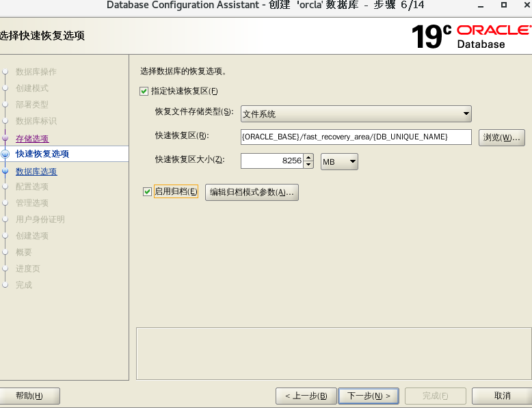Click the 取消 cancel button
Image resolution: width=532 pixels, height=408 pixels.
(502, 396)
